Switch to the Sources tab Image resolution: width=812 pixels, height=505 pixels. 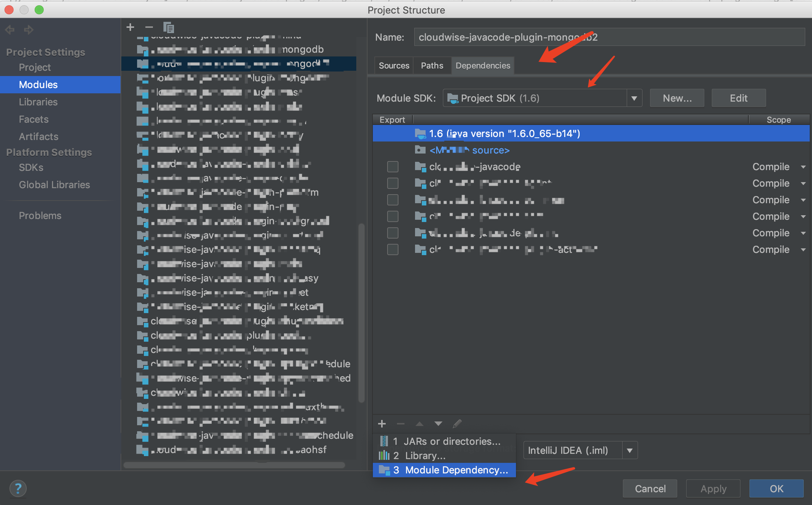tap(394, 65)
